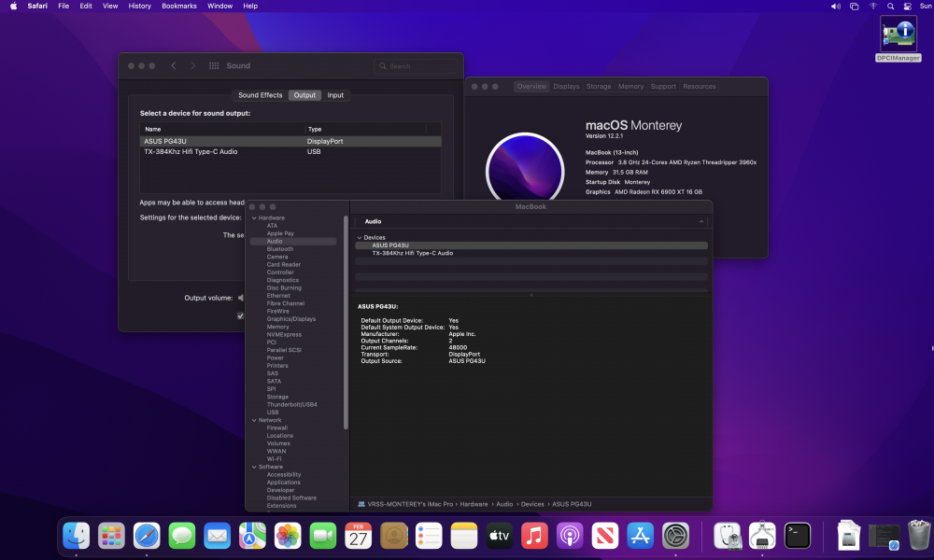Click the Search field in Sound preferences
Screen dimensions: 934x560
click(416, 66)
